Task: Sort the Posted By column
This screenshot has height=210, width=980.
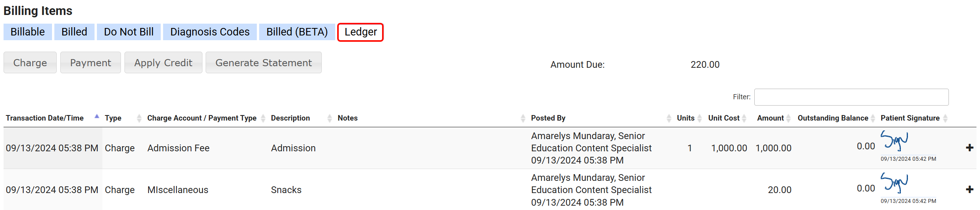Action: (668, 118)
